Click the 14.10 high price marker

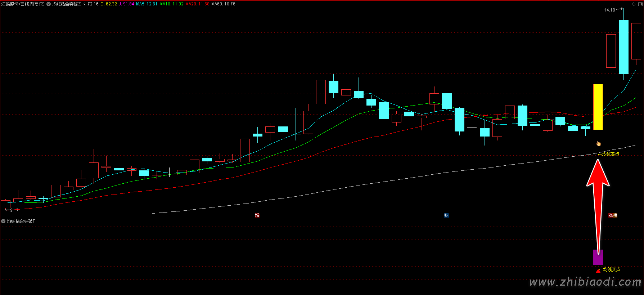click(609, 10)
